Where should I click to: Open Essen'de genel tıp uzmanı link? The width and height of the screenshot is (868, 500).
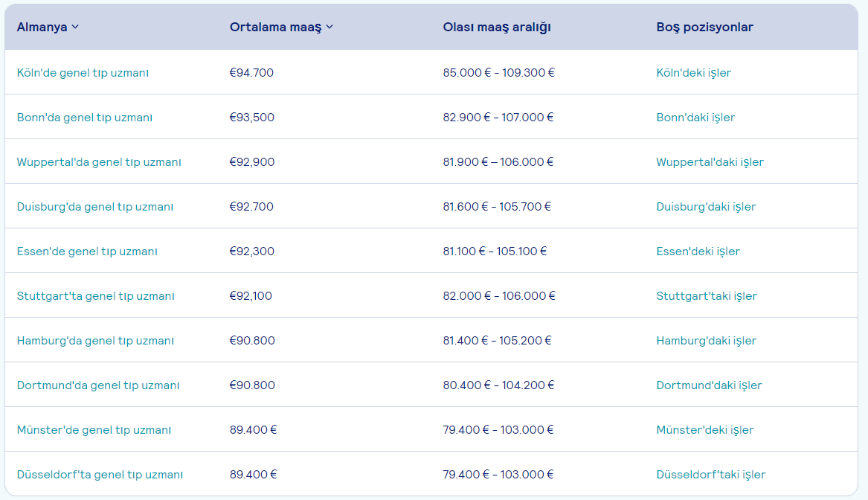(87, 251)
